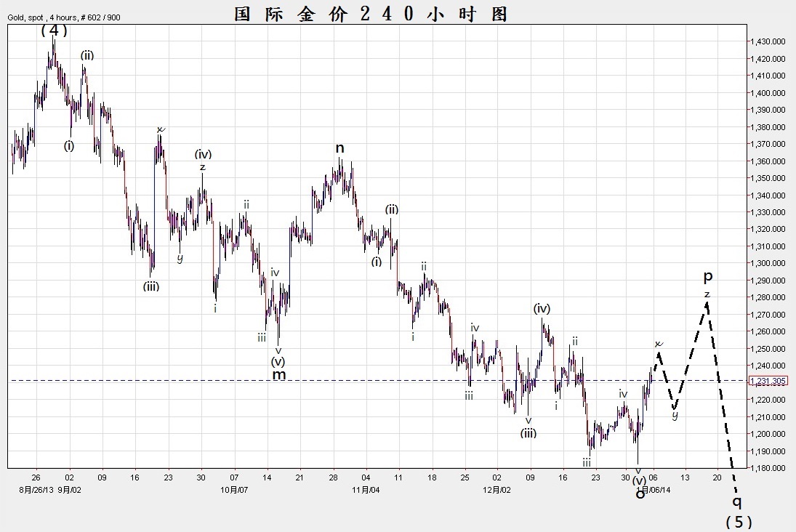Viewport: 796px width, 532px height.
Task: Click the 1,310.000 price axis label
Action: [768, 246]
